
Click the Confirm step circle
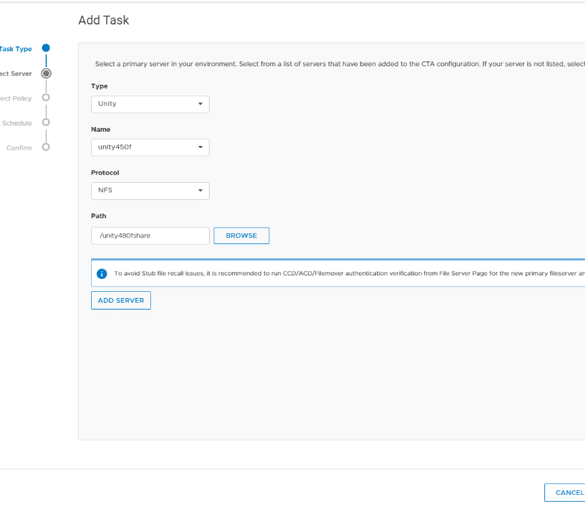point(46,147)
